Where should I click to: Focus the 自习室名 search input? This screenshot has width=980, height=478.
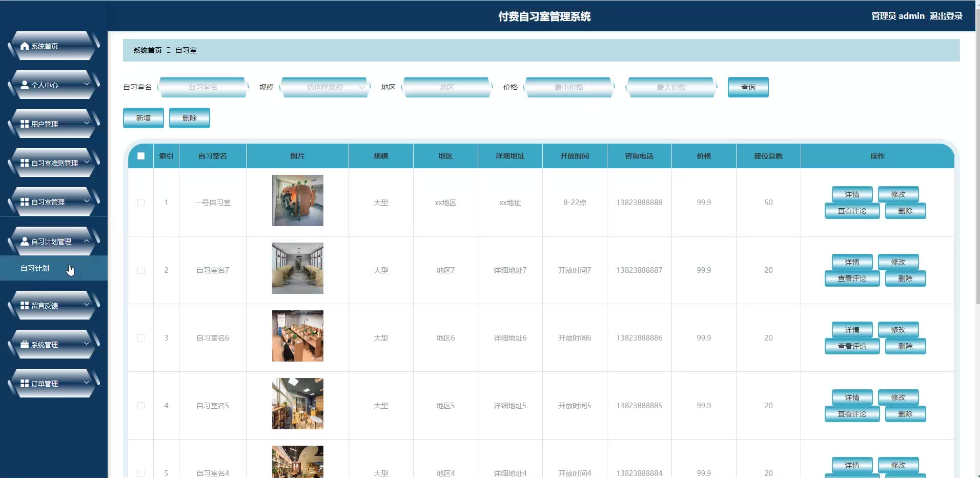click(203, 87)
